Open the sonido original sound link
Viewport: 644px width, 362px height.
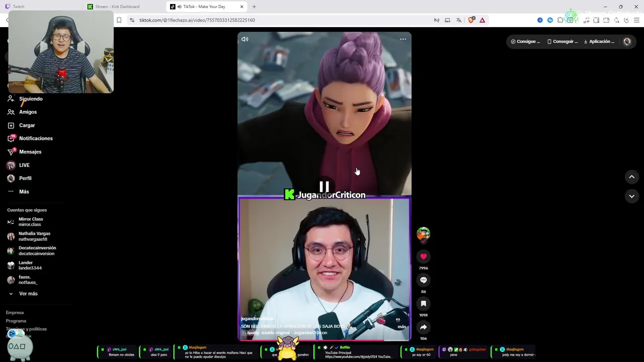293,333
